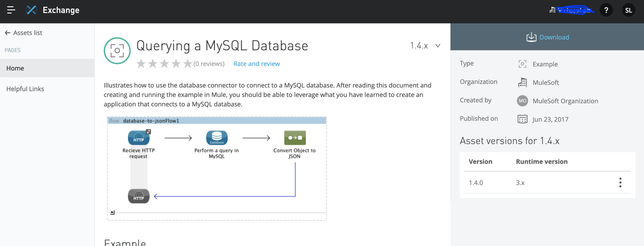Viewport: 644px width, 246px height.
Task: Click the MuleSoft Organization MO avatar
Action: click(x=522, y=101)
